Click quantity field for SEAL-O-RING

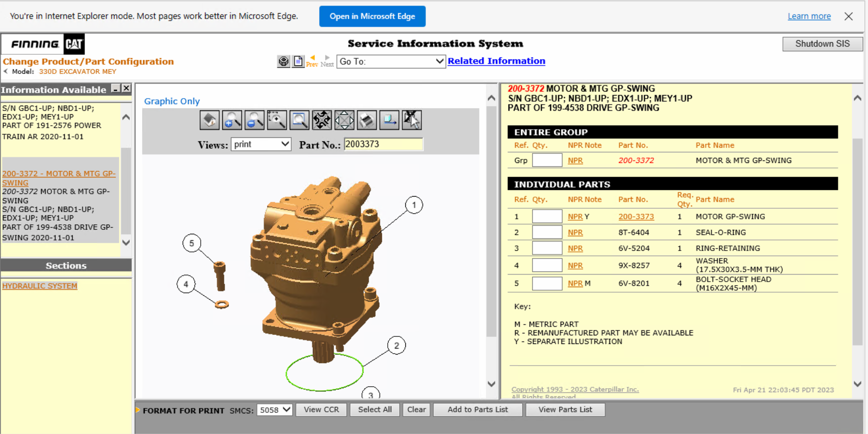(547, 232)
